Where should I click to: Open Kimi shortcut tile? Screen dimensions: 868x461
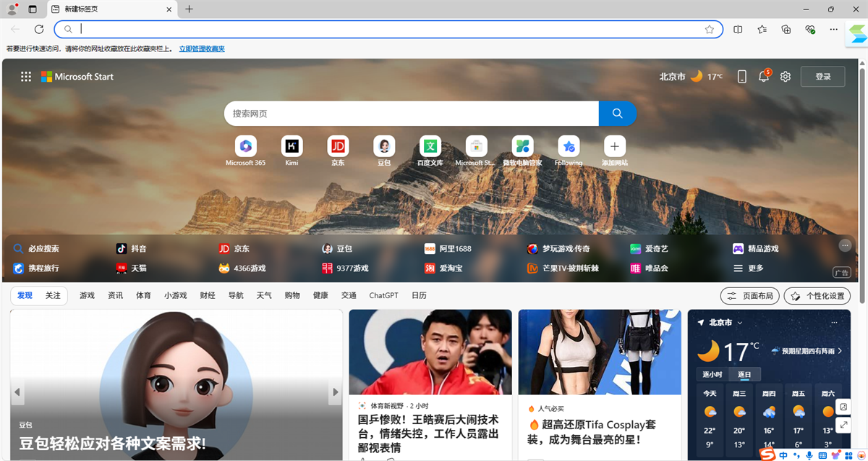pos(292,151)
